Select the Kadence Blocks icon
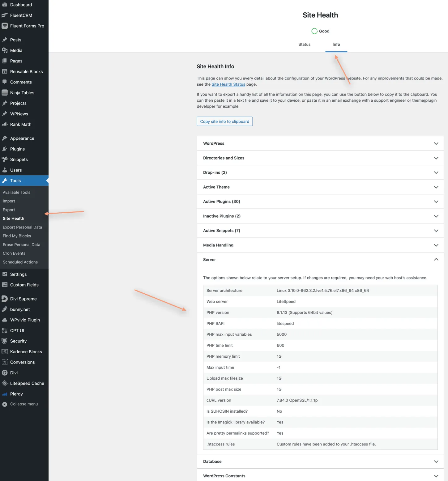The width and height of the screenshot is (448, 481). tap(5, 351)
